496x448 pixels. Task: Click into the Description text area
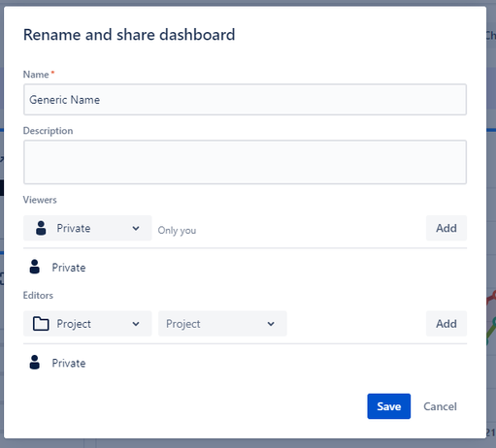click(x=245, y=162)
